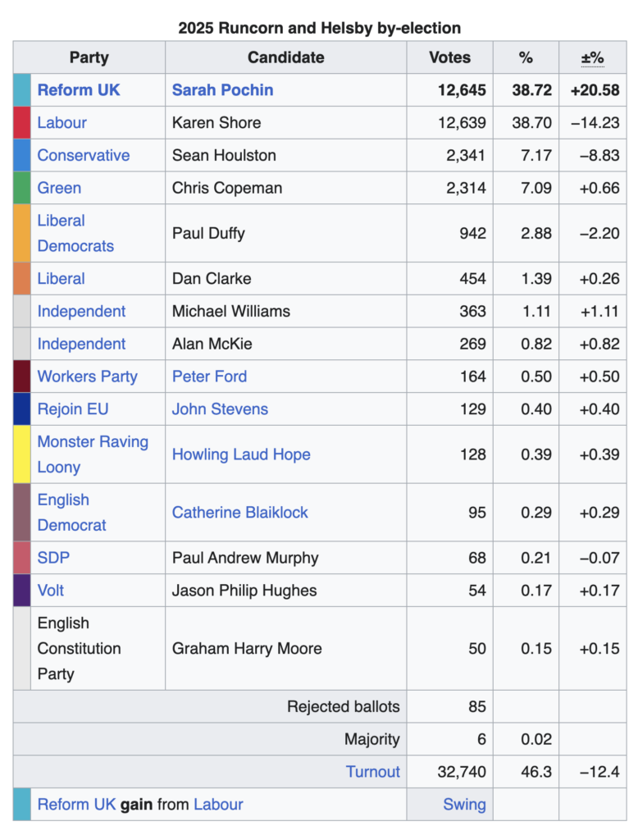Click the Green percentage 7.09

point(536,188)
